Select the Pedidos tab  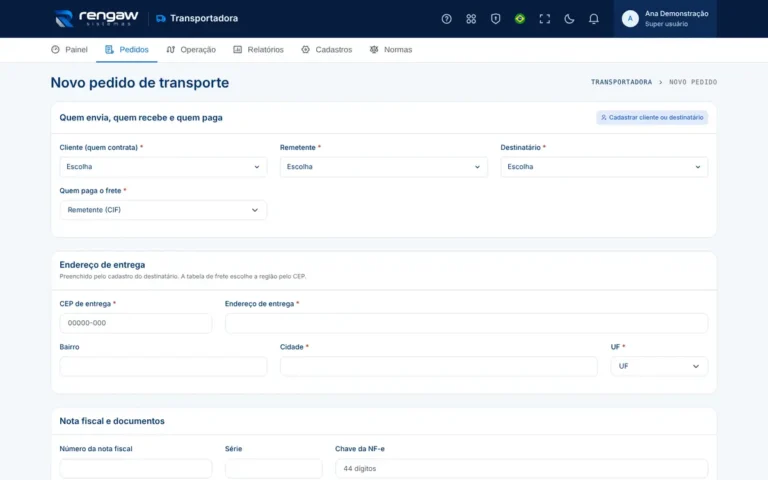(126, 49)
